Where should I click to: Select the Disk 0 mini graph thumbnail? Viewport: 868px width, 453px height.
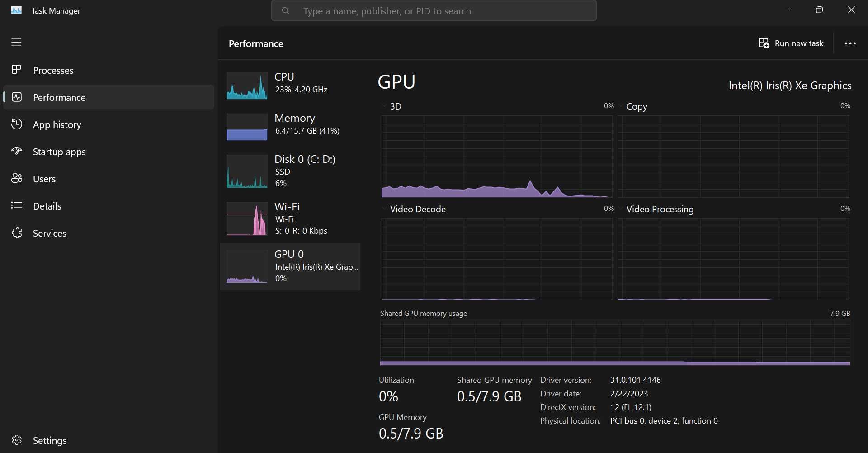[247, 172]
